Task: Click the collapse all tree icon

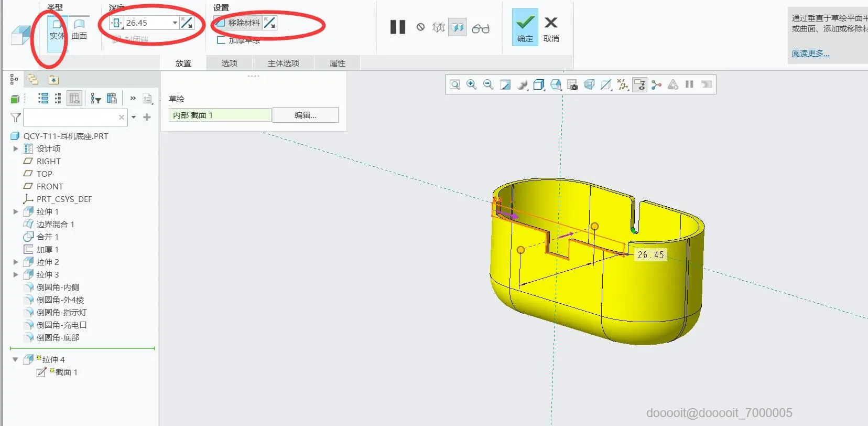Action: pos(58,98)
